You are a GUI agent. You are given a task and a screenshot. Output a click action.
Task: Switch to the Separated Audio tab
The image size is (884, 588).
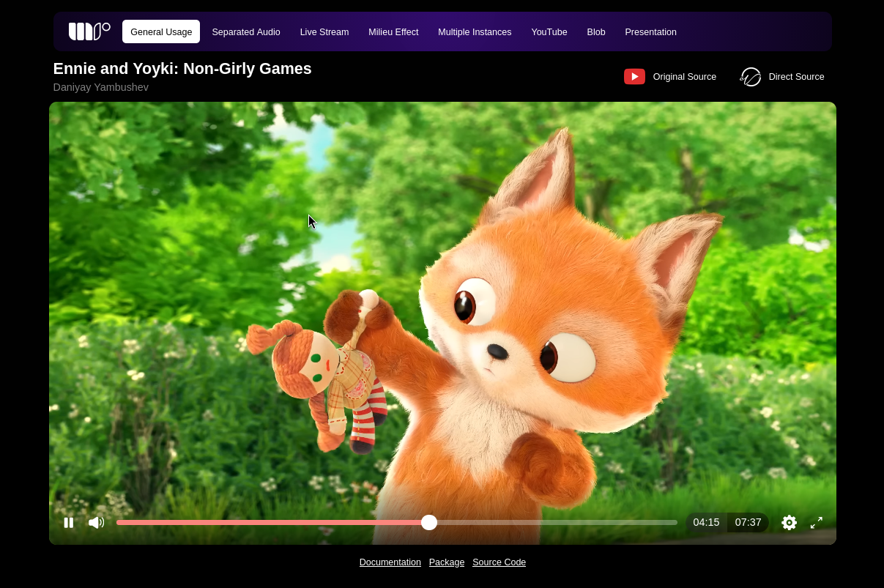pos(246,32)
